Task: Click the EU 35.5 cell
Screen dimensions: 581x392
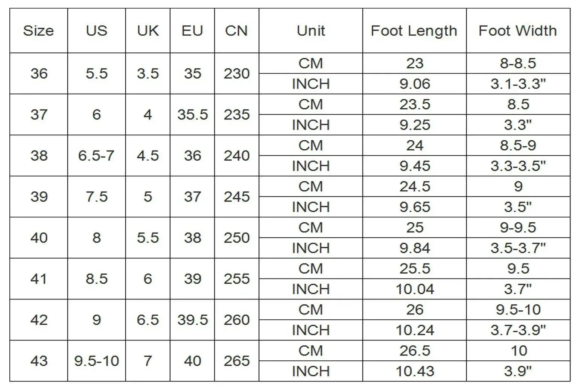Action: [x=192, y=115]
